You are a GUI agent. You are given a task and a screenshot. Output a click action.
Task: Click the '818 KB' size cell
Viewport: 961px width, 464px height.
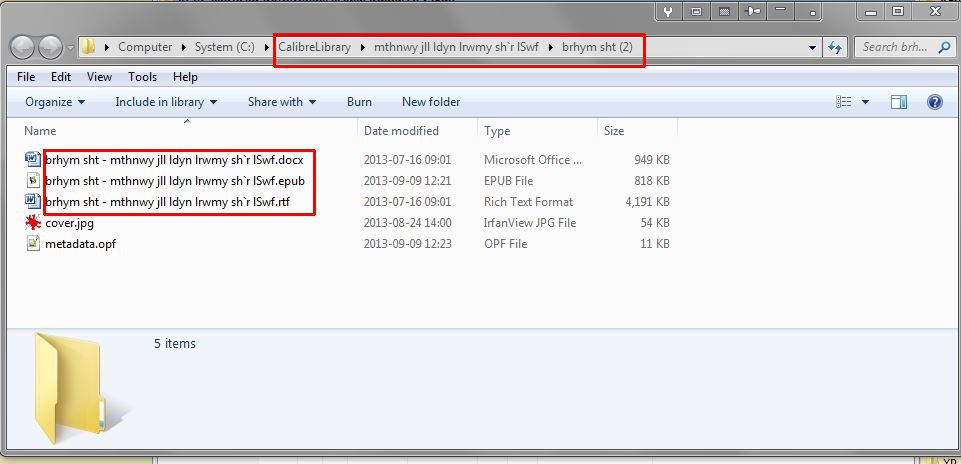[x=652, y=181]
